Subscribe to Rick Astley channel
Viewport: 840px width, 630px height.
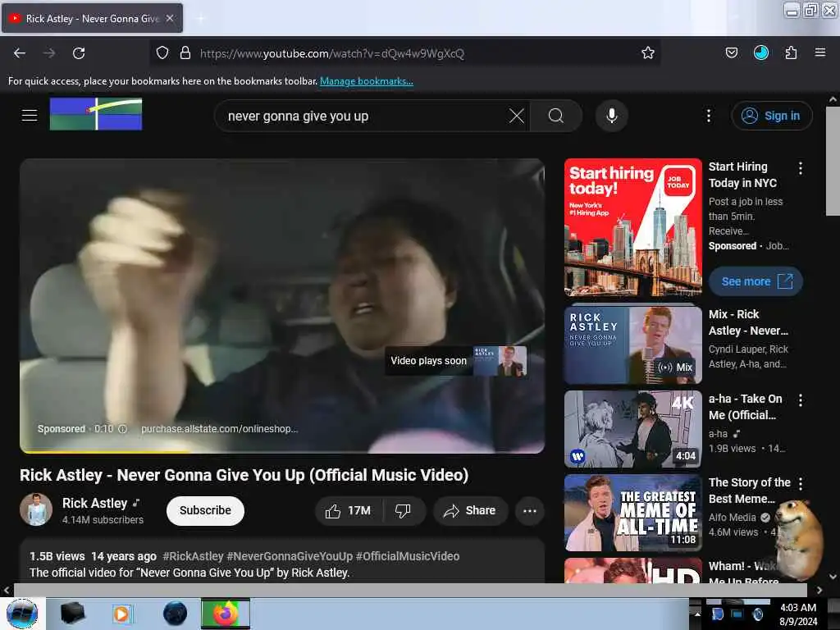pyautogui.click(x=205, y=510)
